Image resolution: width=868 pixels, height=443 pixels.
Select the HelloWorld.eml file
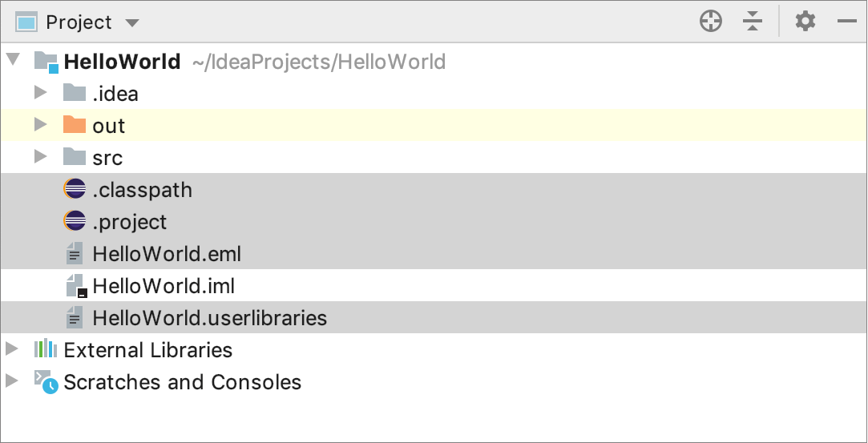point(167,254)
